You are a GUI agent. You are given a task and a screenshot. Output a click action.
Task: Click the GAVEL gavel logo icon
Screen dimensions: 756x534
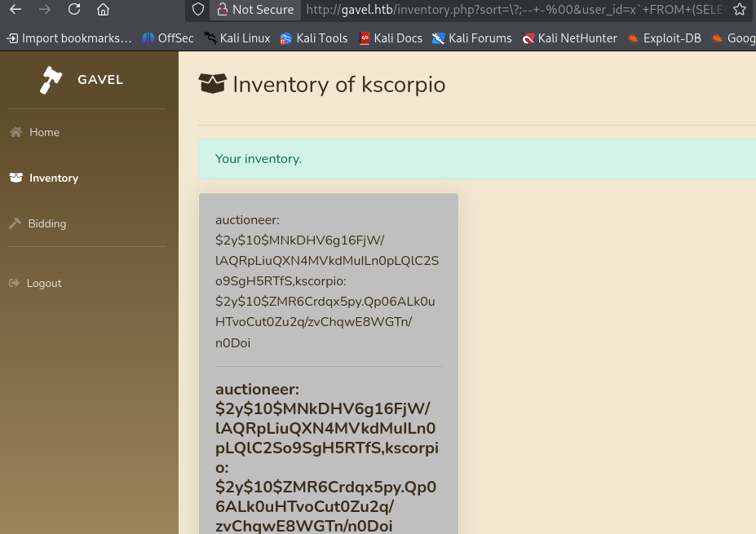point(51,79)
